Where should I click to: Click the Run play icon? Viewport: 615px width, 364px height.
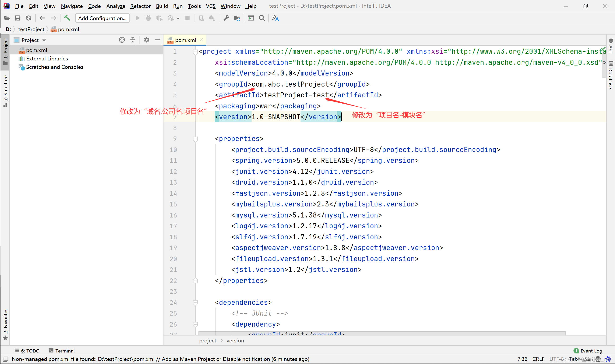[x=138, y=18]
